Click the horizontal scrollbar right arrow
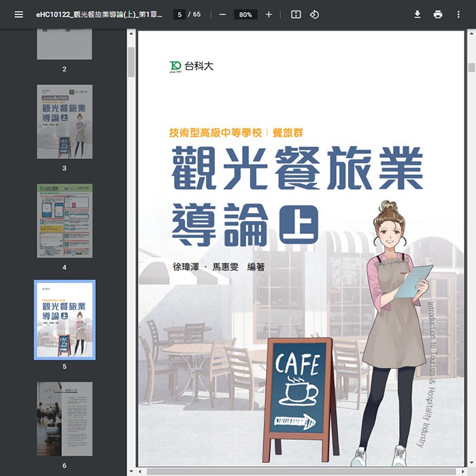This screenshot has height=476, width=476. (462, 471)
